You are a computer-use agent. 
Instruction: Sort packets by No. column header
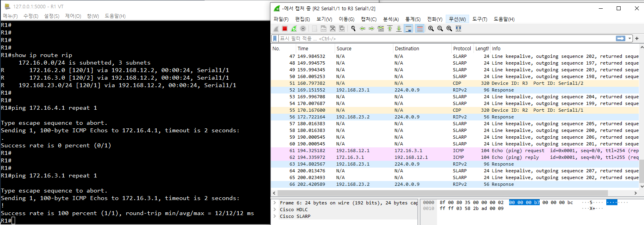283,48
